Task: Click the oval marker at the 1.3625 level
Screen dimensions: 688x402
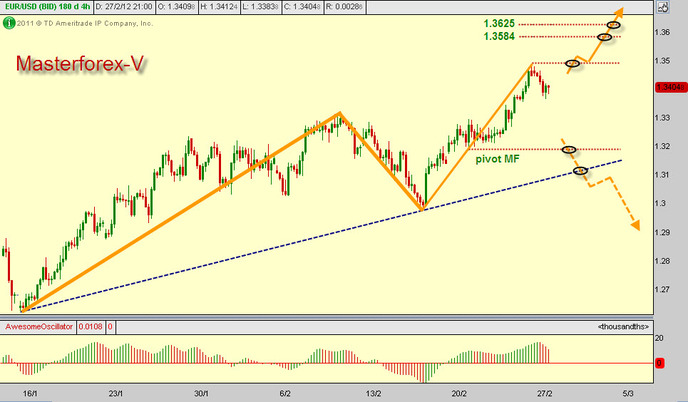Action: point(613,24)
